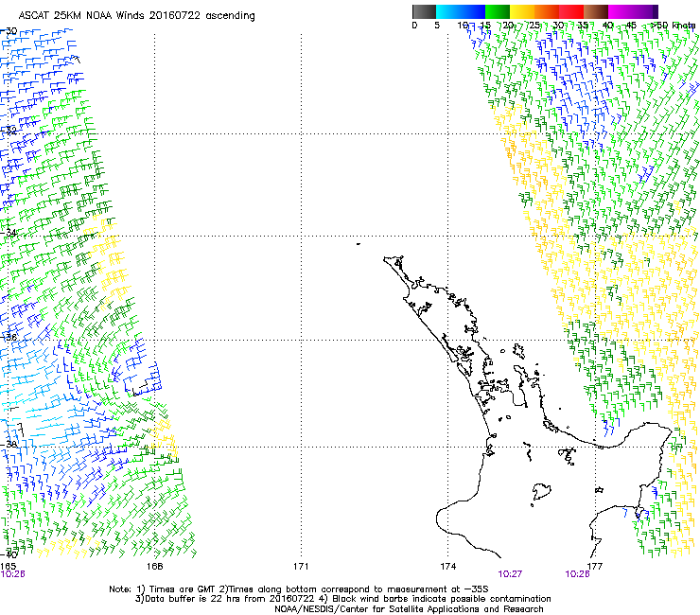This screenshot has height=615, width=700.
Task: Click the "Times are GMT" note line
Action: (299, 589)
